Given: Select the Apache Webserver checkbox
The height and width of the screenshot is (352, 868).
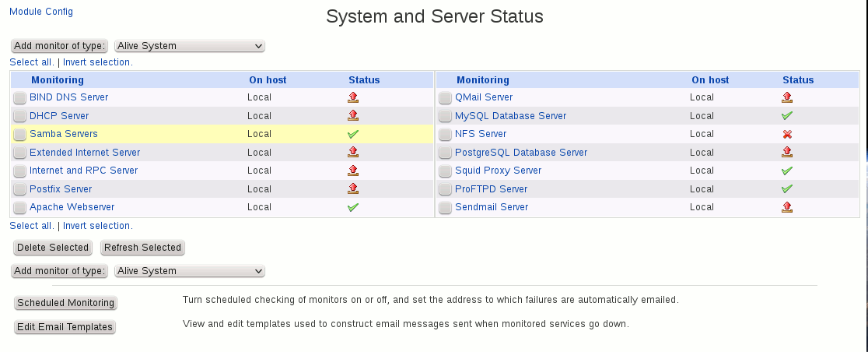Looking at the screenshot, I should point(20,208).
